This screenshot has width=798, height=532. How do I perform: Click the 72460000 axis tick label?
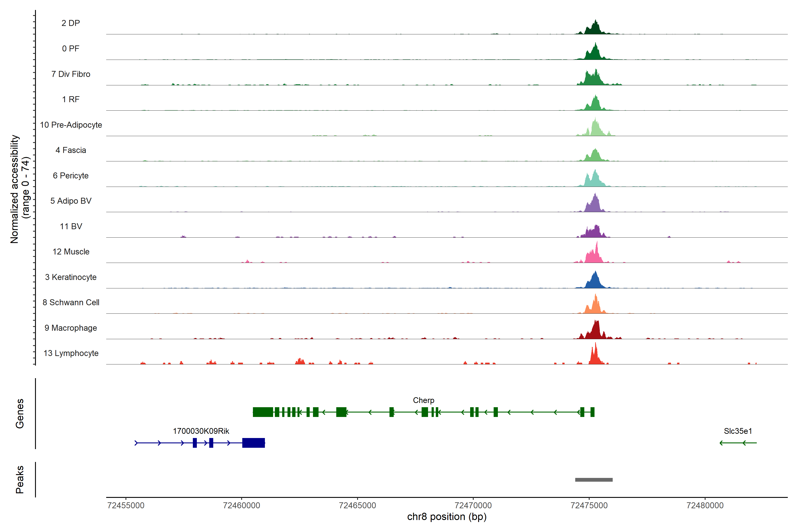(x=242, y=506)
